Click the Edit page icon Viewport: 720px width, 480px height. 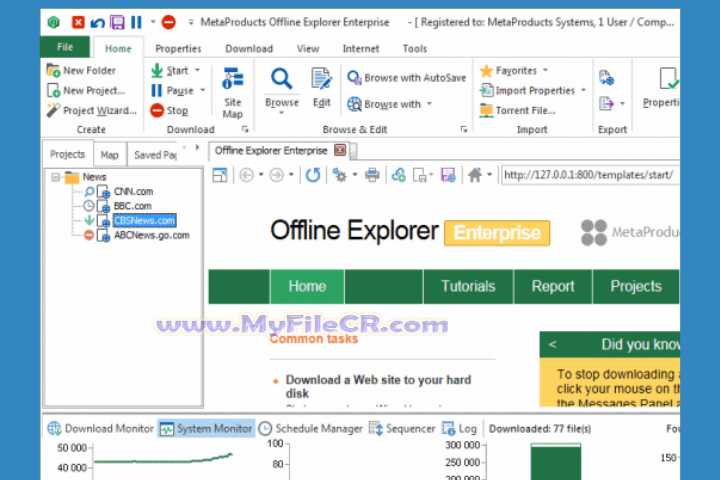tap(321, 79)
